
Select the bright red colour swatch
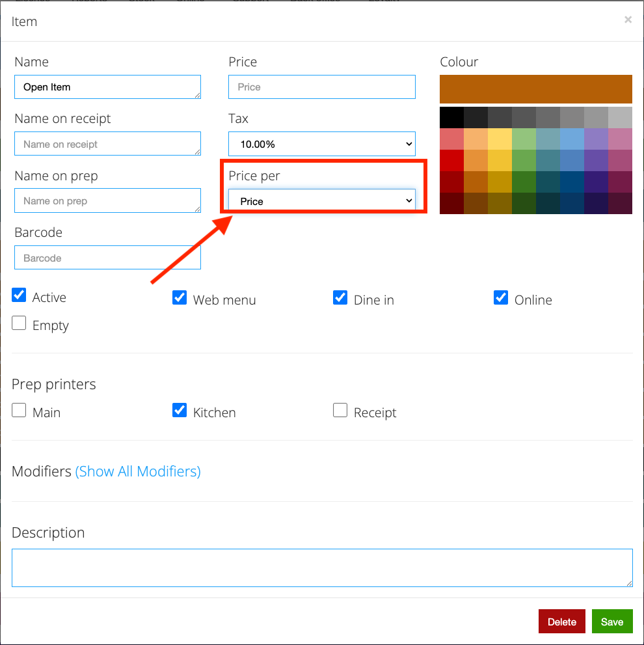(451, 160)
